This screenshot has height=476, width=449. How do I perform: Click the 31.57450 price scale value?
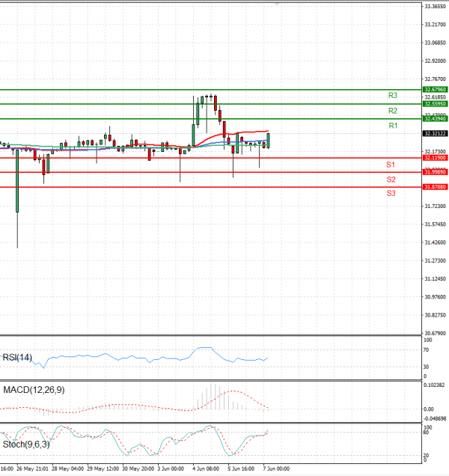coord(435,225)
